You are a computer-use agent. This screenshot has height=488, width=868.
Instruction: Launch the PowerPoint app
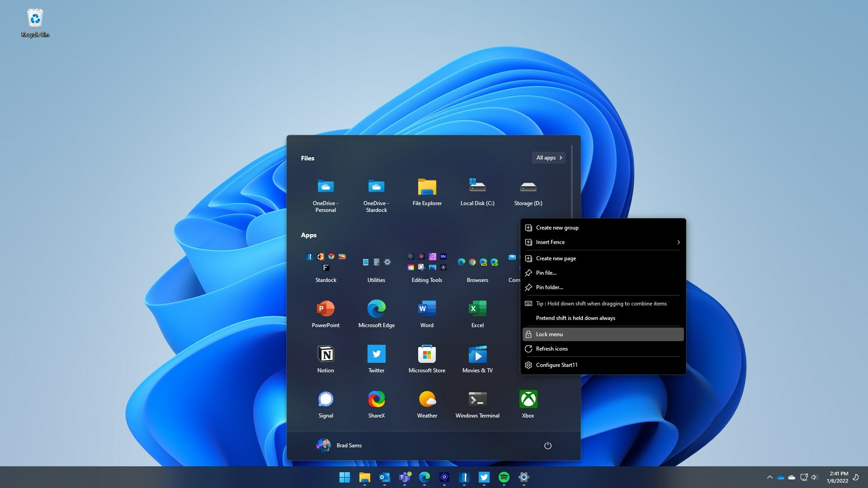(325, 309)
